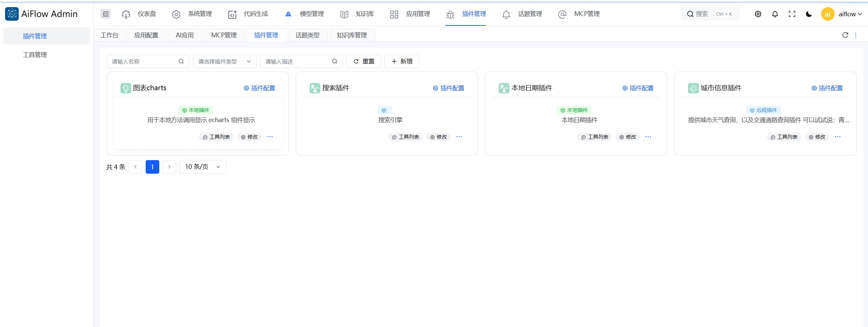Click the MCP管理 @ icon
Viewport: 868px width, 327px height.
tap(562, 14)
